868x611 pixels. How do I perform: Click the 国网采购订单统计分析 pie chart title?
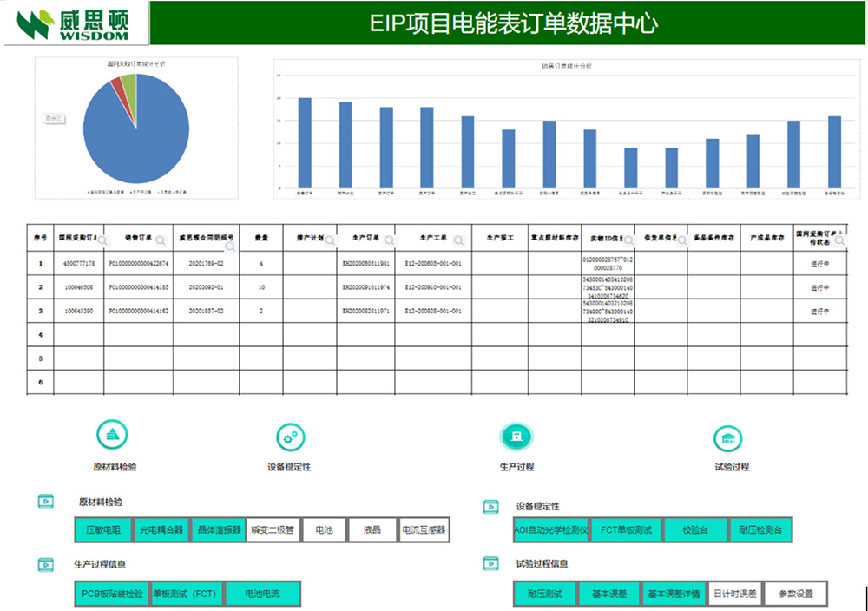click(136, 64)
